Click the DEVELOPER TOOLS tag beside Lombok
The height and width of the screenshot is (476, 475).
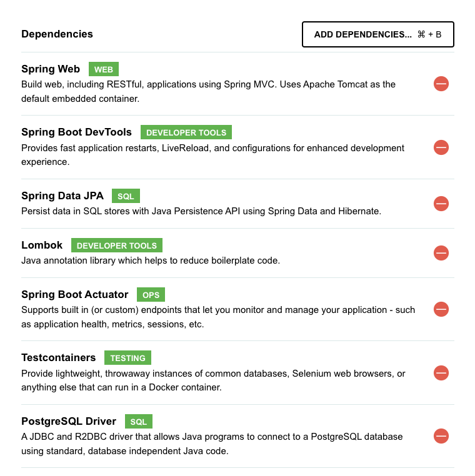pos(117,245)
